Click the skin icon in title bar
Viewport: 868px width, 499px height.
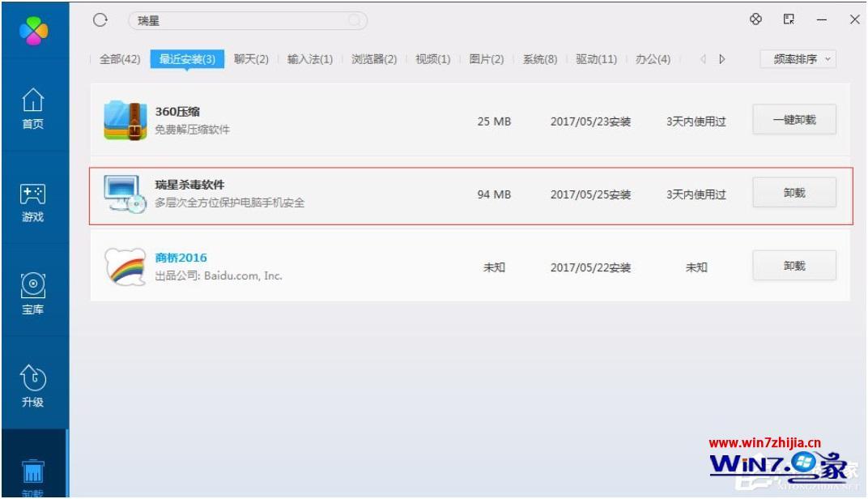click(755, 19)
